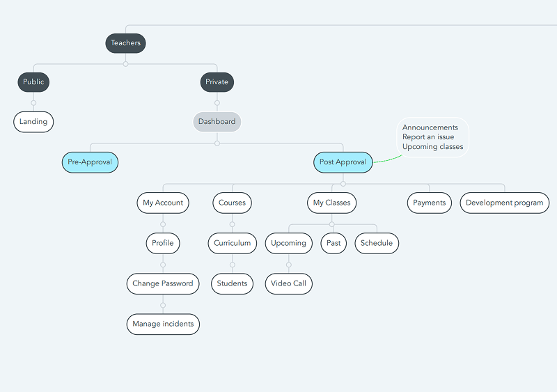Select the Teachers root node
The width and height of the screenshot is (557, 392).
125,43
